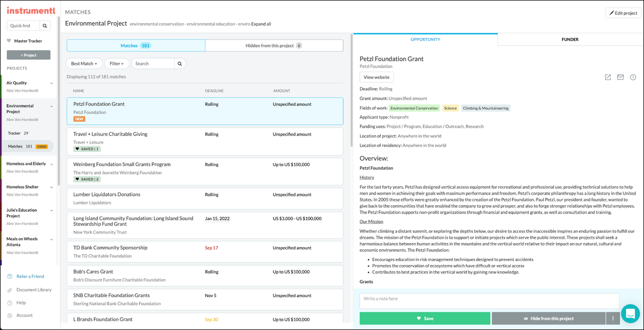This screenshot has width=644, height=330.
Task: Expand the Homeless Shelter project
Action: tap(52, 187)
